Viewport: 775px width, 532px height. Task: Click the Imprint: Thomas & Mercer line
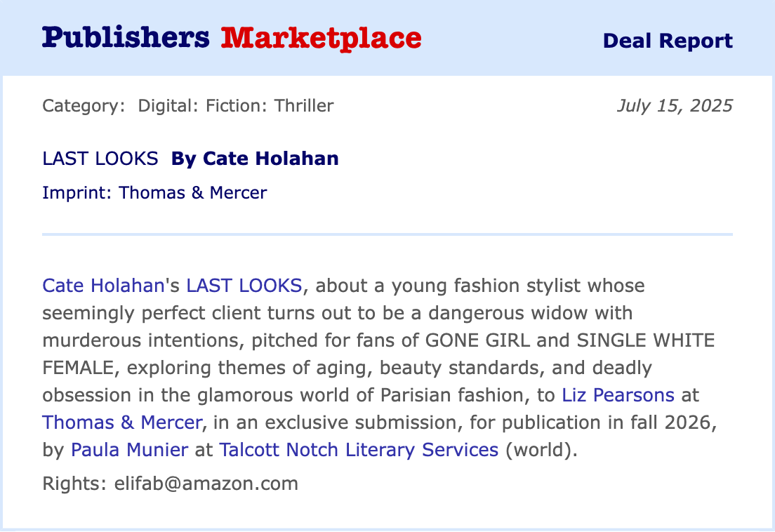click(154, 192)
